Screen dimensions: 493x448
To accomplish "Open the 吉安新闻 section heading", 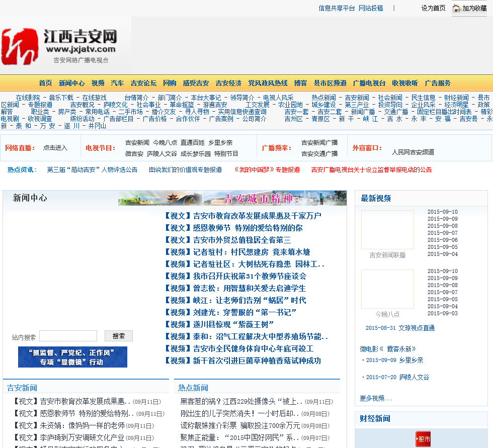I will (22, 388).
